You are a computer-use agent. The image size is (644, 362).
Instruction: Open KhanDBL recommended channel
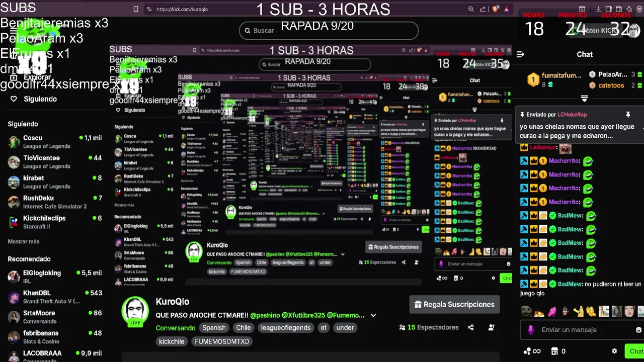tap(54, 297)
